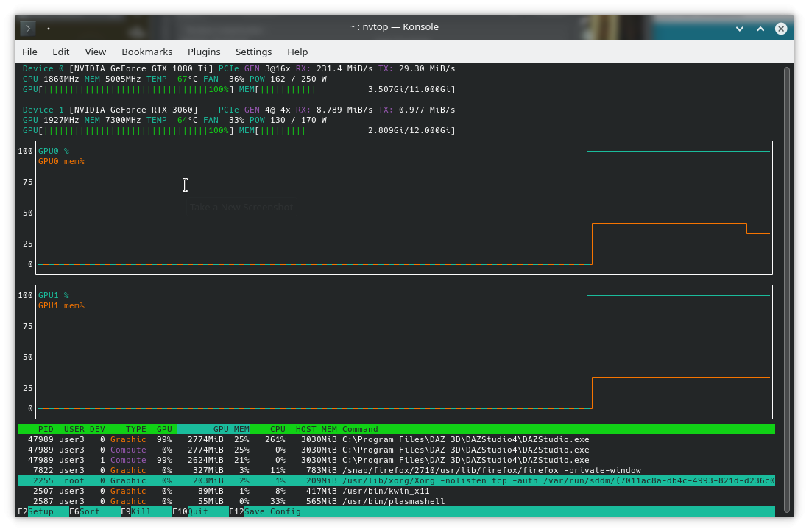This screenshot has width=809, height=532.
Task: Open the Plugins menu
Action: click(204, 52)
